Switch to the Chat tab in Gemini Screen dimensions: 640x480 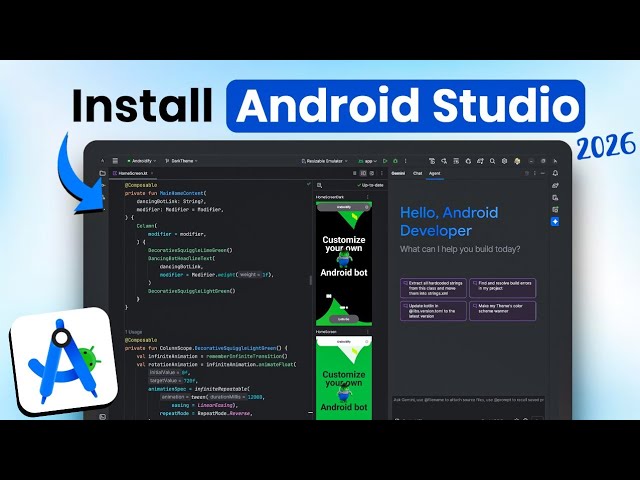point(417,173)
